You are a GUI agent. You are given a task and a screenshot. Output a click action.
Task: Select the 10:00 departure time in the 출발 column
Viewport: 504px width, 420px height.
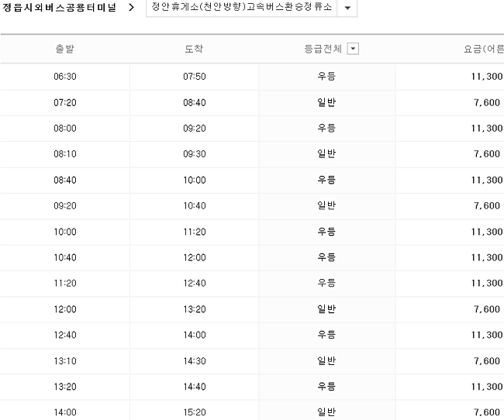pos(65,232)
